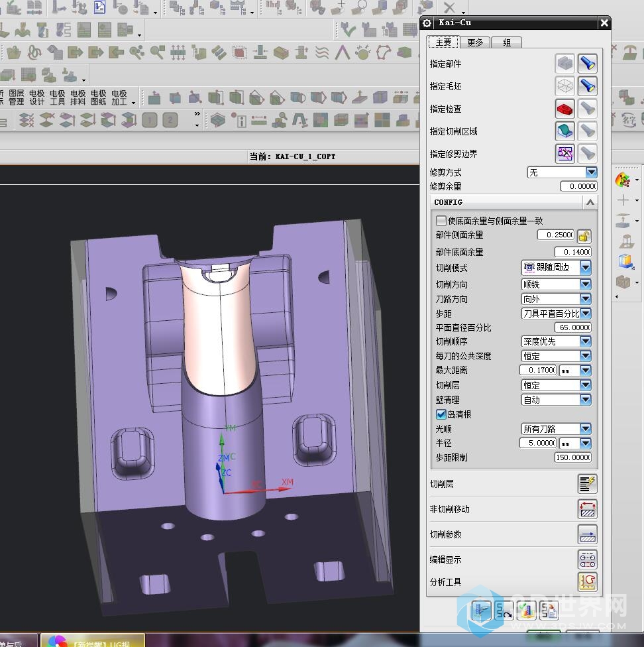
Task: Click the gear icon in Kai-Cu title bar
Action: coord(427,23)
